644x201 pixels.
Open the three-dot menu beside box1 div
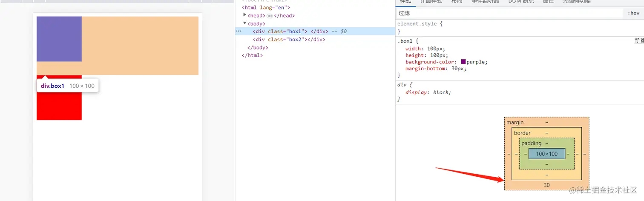239,32
